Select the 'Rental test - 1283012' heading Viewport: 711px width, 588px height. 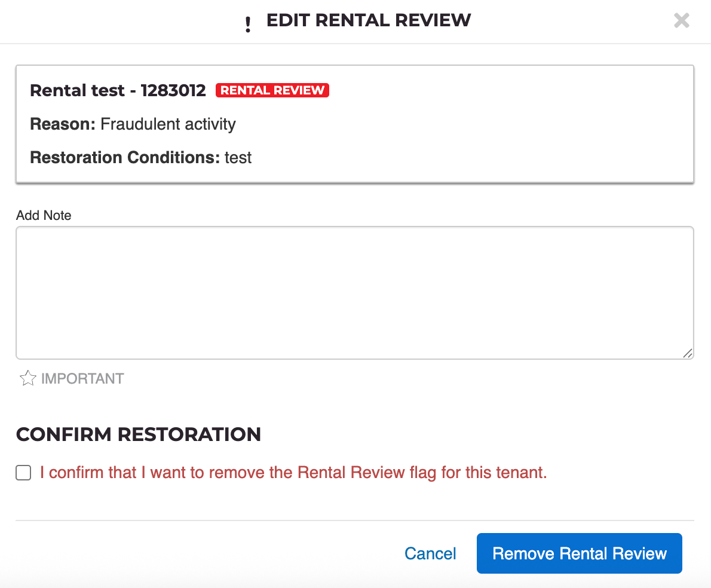[x=118, y=90]
